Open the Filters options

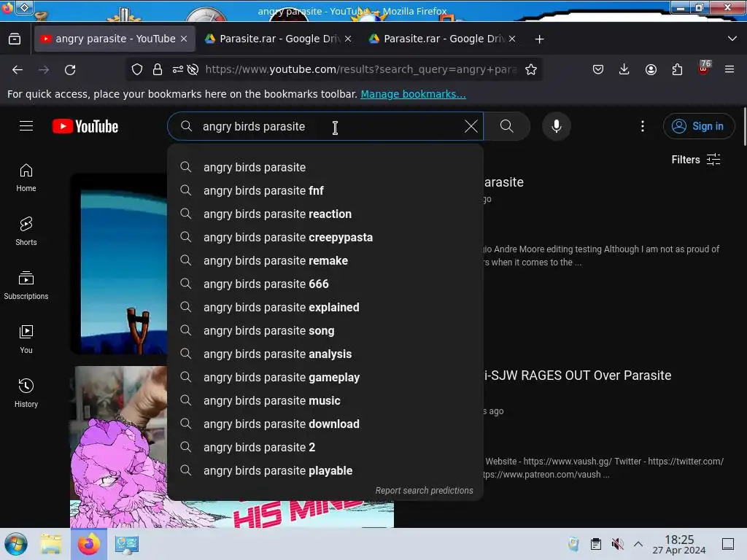[695, 160]
